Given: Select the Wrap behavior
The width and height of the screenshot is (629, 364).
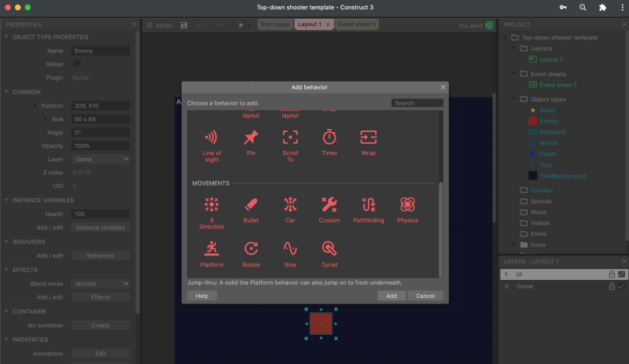Looking at the screenshot, I should click(x=368, y=143).
